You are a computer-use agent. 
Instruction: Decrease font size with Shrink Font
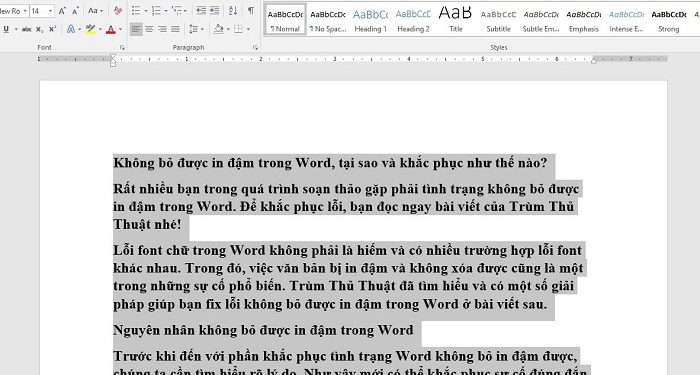click(x=75, y=11)
